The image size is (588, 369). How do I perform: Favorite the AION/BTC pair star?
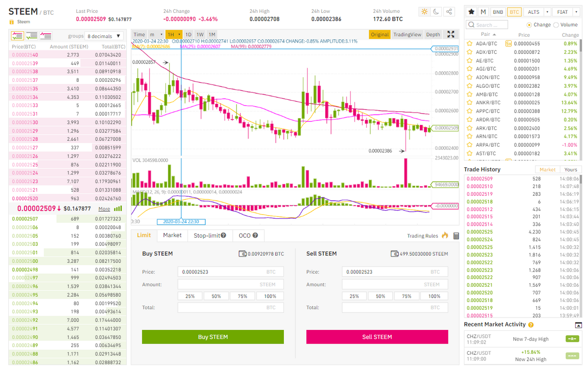point(469,77)
